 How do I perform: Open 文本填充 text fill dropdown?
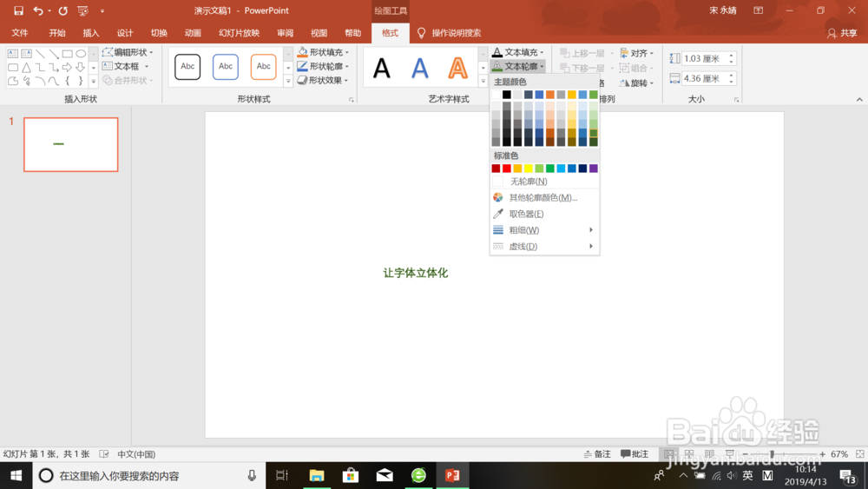pos(518,52)
